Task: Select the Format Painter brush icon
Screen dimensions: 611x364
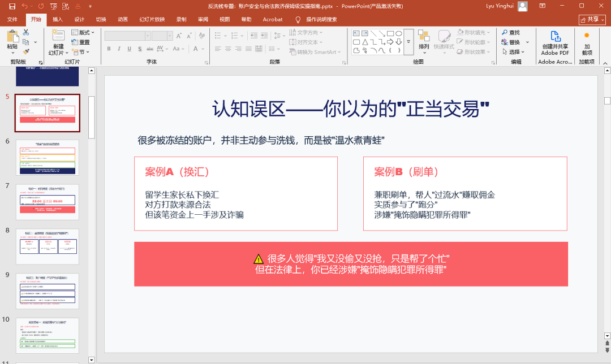Action: tap(25, 52)
